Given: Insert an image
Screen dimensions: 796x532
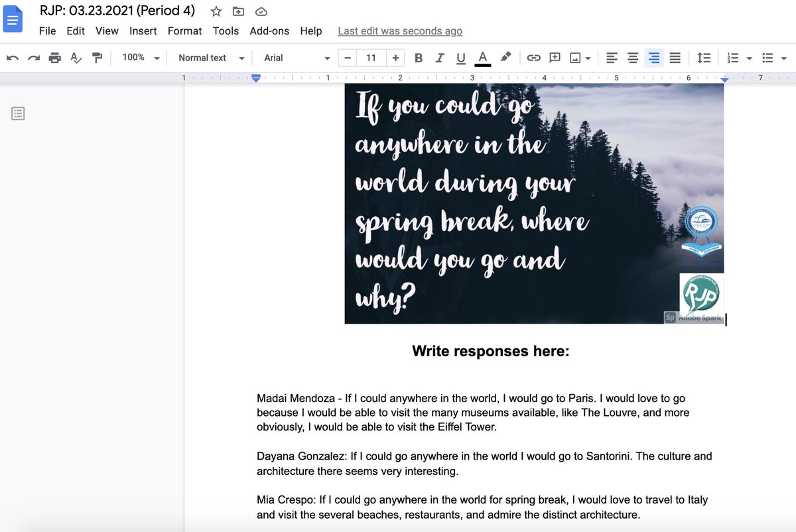Looking at the screenshot, I should point(575,58).
